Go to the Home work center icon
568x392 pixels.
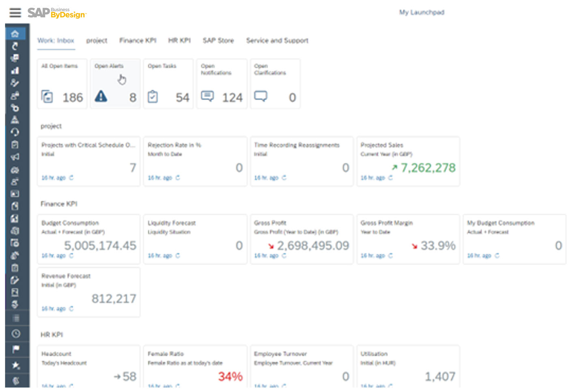(15, 34)
